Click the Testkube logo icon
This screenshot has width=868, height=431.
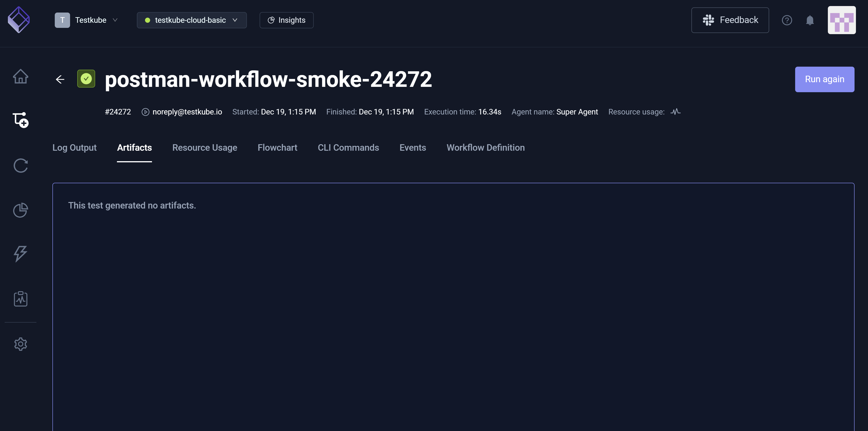[x=19, y=20]
